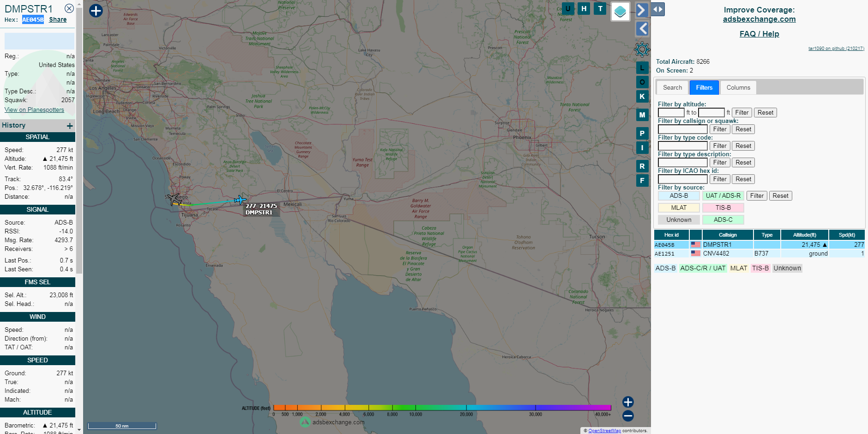Select Unknown source filter option
Image resolution: width=868 pixels, height=434 pixels.
(679, 220)
